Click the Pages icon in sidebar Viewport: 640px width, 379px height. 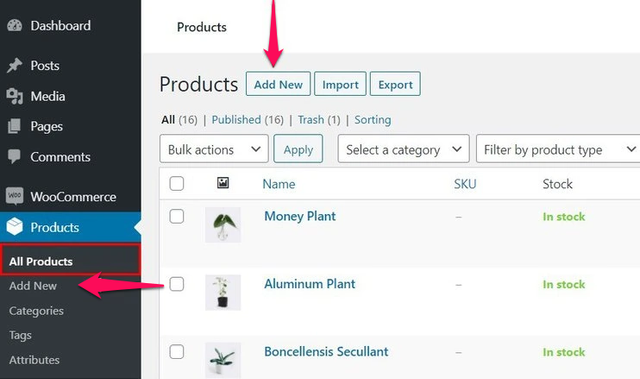pyautogui.click(x=14, y=126)
